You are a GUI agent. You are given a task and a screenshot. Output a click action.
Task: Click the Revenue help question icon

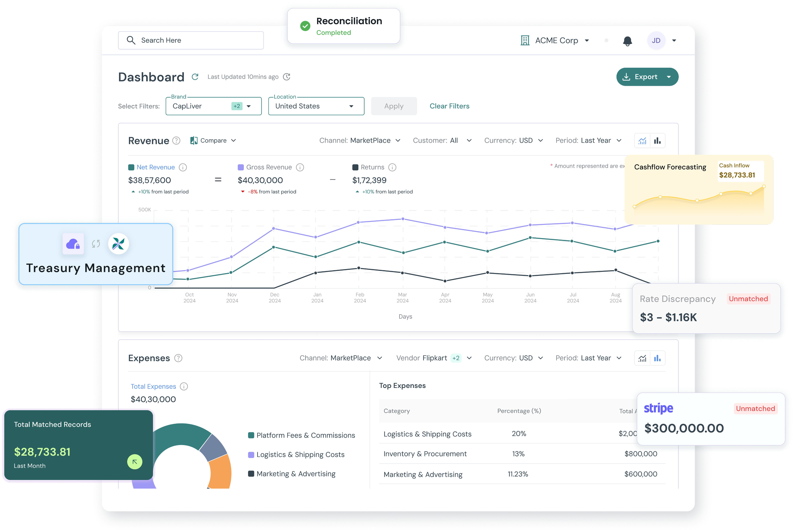(176, 140)
